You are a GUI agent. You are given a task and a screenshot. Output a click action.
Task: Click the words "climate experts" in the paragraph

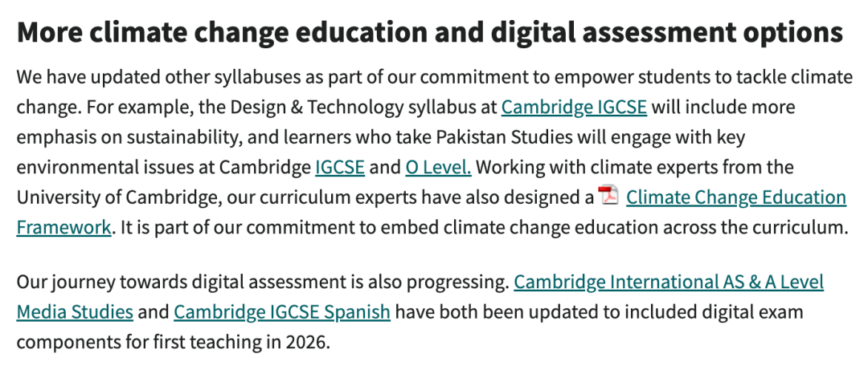pos(682,167)
